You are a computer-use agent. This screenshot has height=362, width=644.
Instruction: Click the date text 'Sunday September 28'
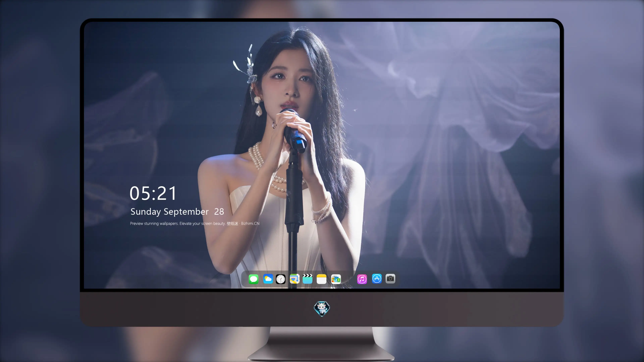[x=177, y=212]
